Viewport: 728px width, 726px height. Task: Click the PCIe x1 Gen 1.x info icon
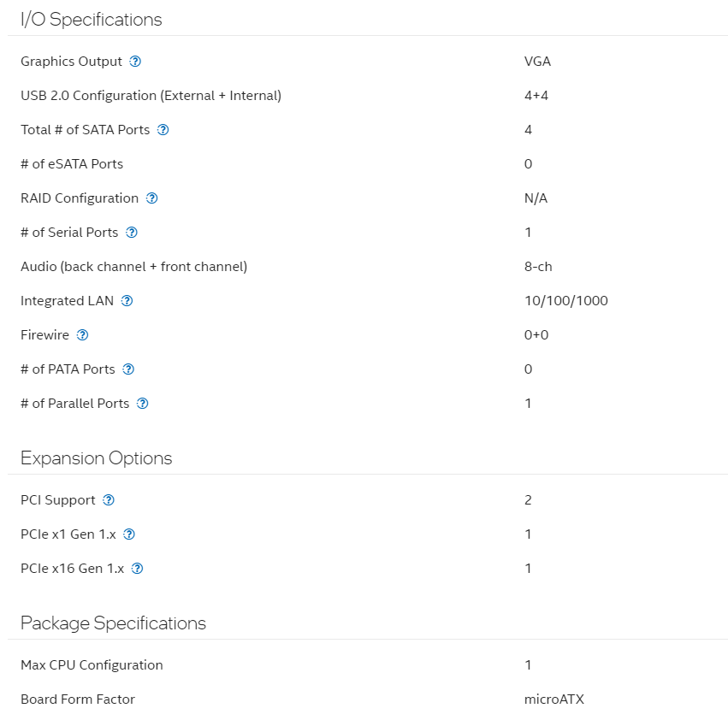coord(129,534)
